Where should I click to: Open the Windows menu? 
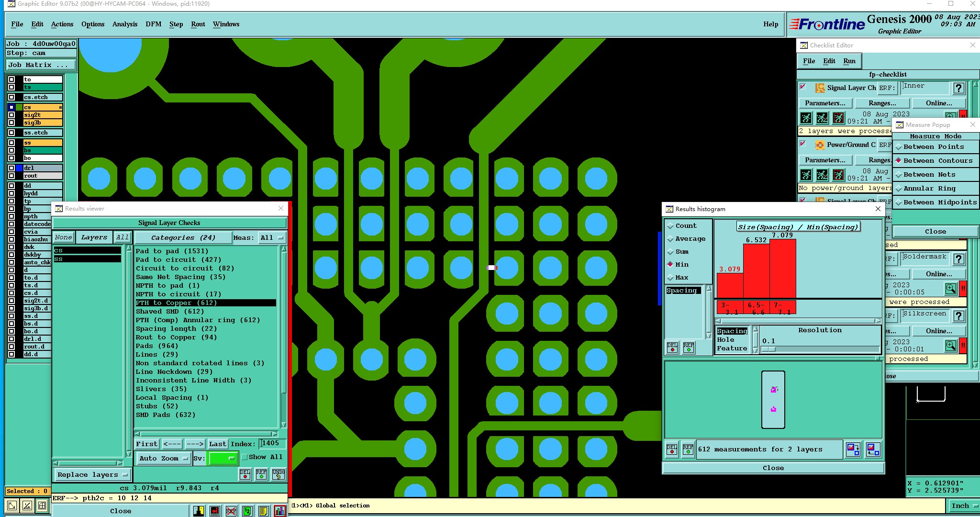[x=226, y=24]
